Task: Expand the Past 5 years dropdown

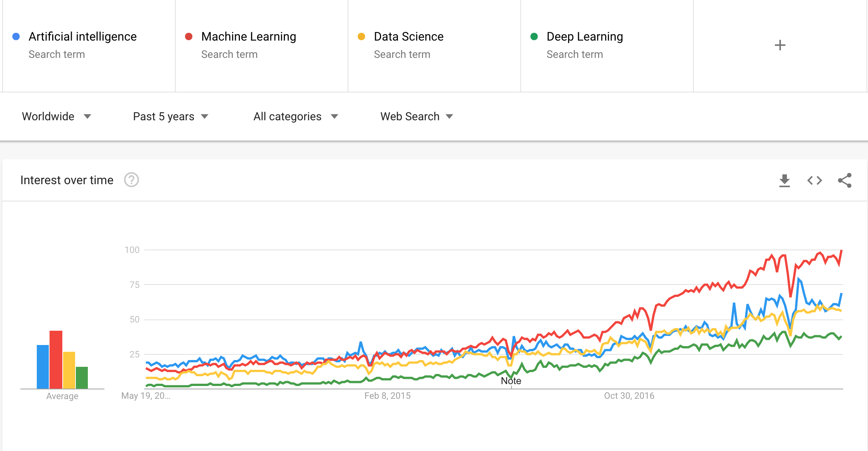Action: [170, 117]
